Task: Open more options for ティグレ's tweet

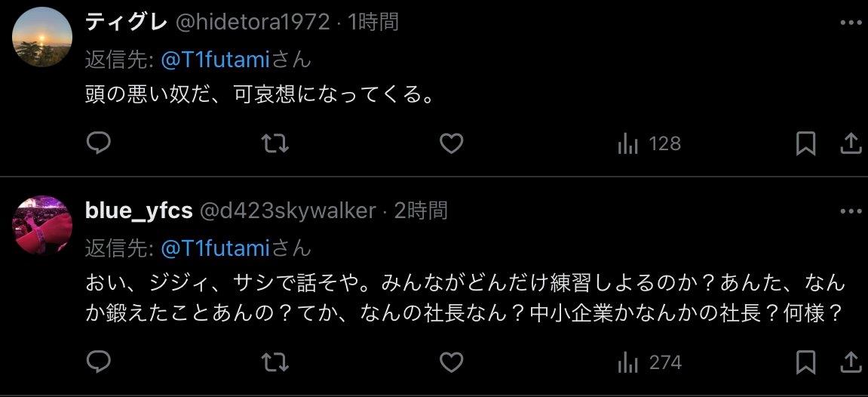Action: tap(851, 23)
